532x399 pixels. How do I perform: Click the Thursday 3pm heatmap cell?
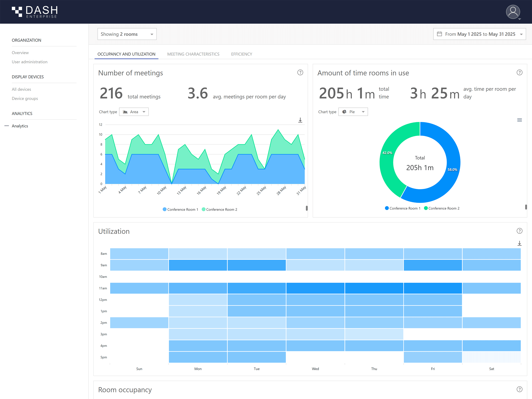click(374, 334)
